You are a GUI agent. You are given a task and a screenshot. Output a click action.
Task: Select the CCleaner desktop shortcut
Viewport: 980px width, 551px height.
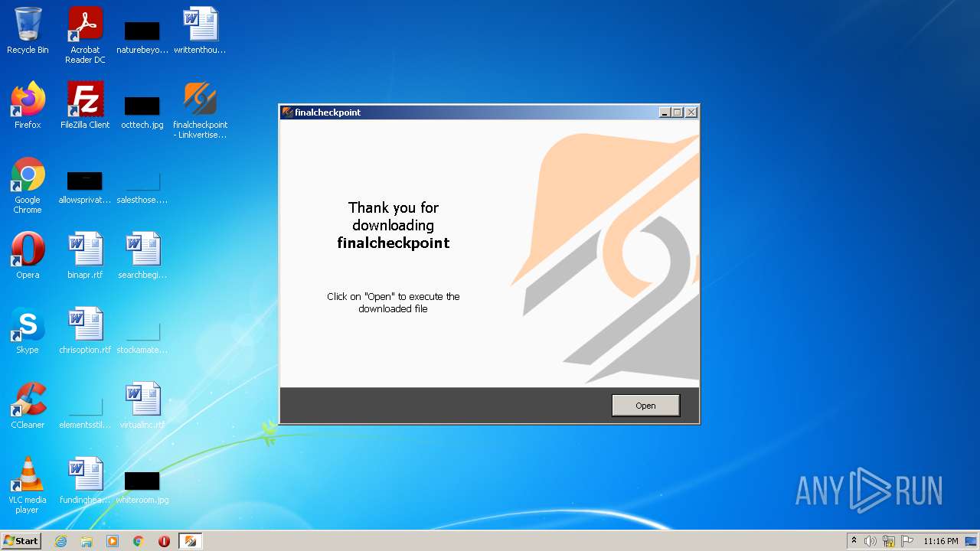tap(28, 406)
